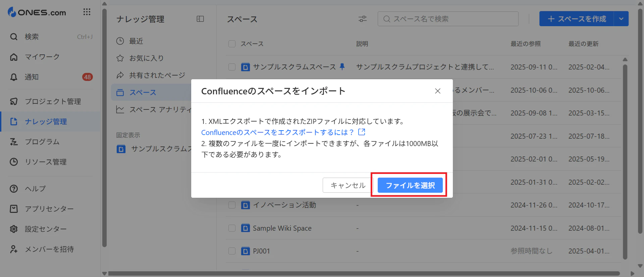Image resolution: width=644 pixels, height=277 pixels.
Task: Click the イノベーション活動 space icon
Action: (246, 205)
